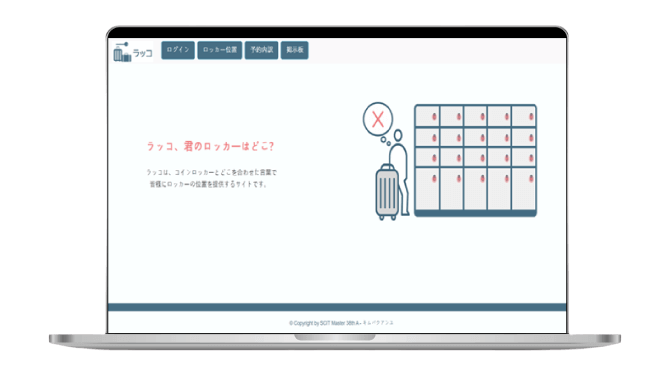This screenshot has width=672, height=371.
Task: Click the ラッコ luggage logo
Action: (x=133, y=52)
